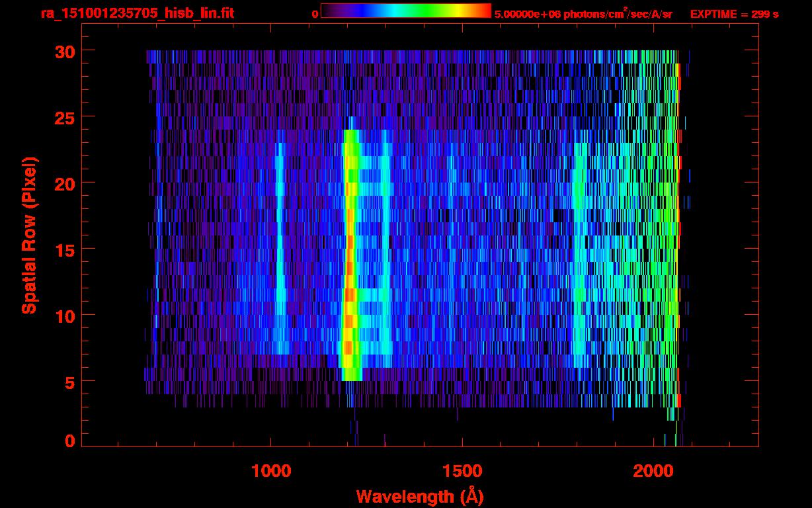The width and height of the screenshot is (812, 508).
Task: Click the ra_151001235705_hisb_lin.fit filename title
Action: (137, 13)
